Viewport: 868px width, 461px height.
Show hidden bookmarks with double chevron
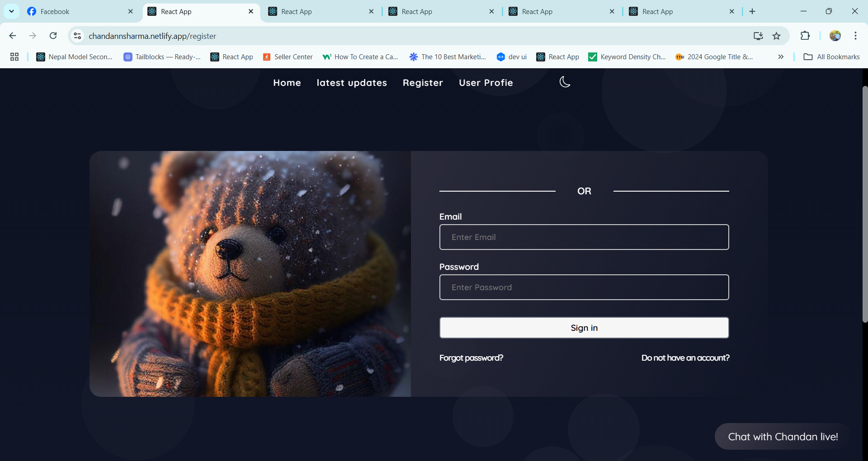pos(780,56)
